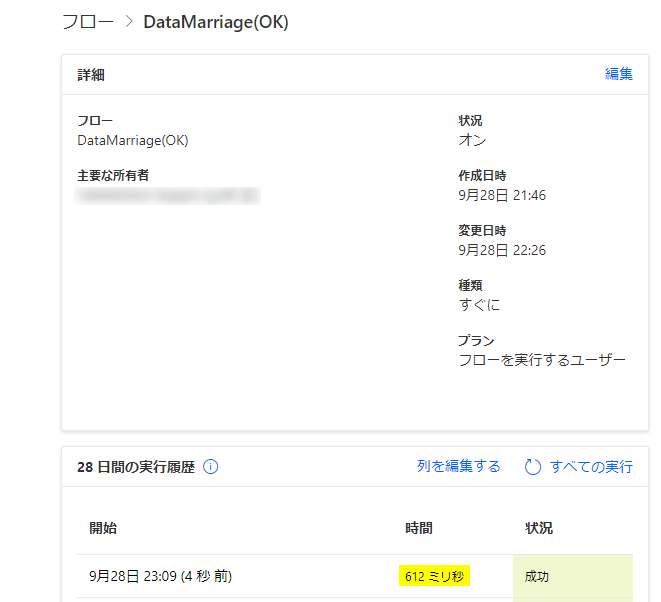Image resolution: width=661 pixels, height=602 pixels.
Task: Click the プラン value フローを実行するユーザー
Action: coord(542,360)
